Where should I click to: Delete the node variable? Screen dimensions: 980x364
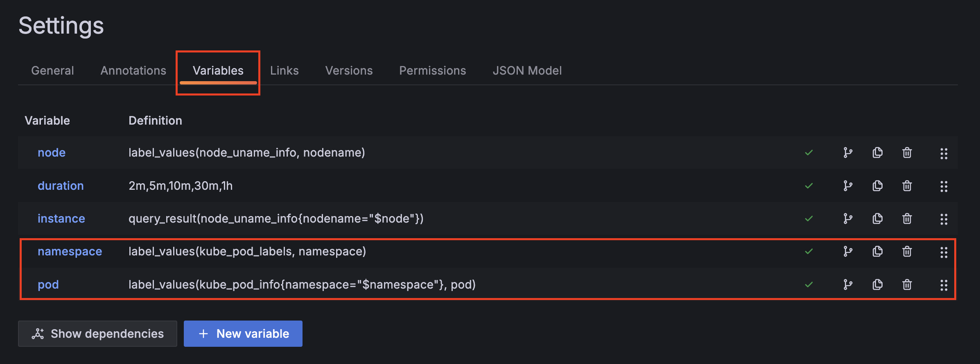coord(907,153)
